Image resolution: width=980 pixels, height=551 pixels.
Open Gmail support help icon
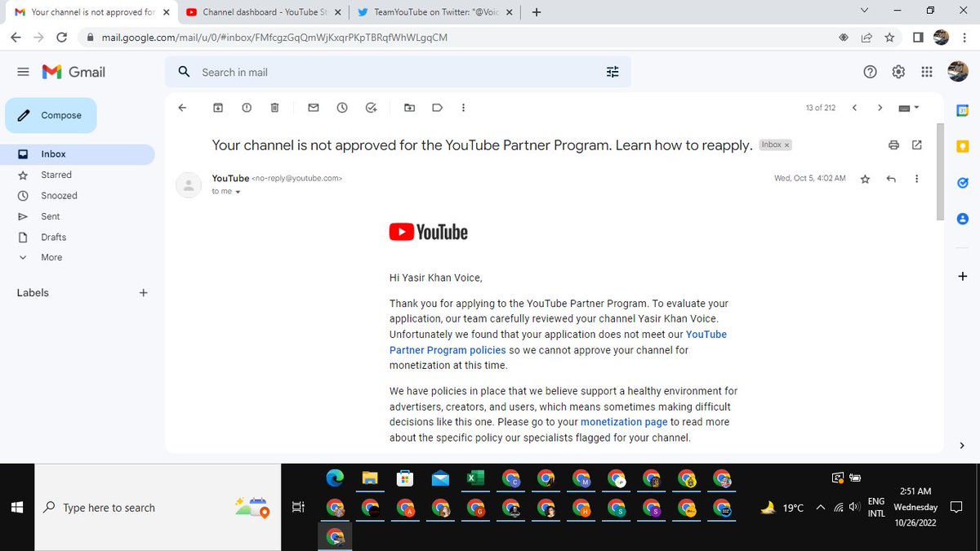[870, 72]
